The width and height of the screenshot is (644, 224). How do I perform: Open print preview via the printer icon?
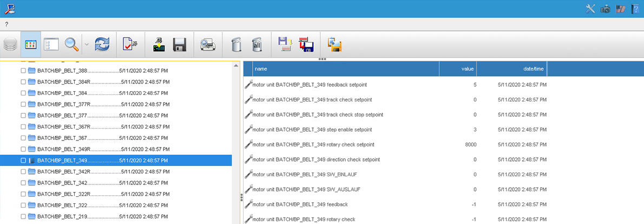208,44
